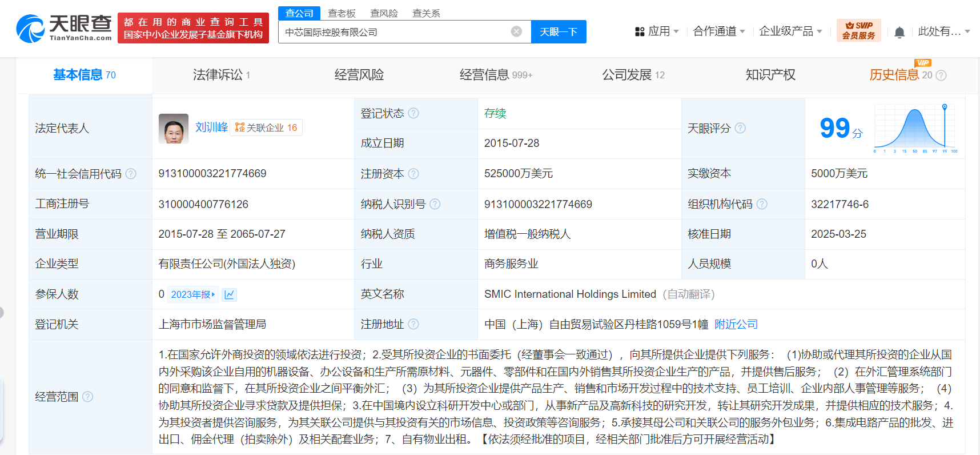Open the insured count trend chart icon
980x455 pixels.
point(230,294)
